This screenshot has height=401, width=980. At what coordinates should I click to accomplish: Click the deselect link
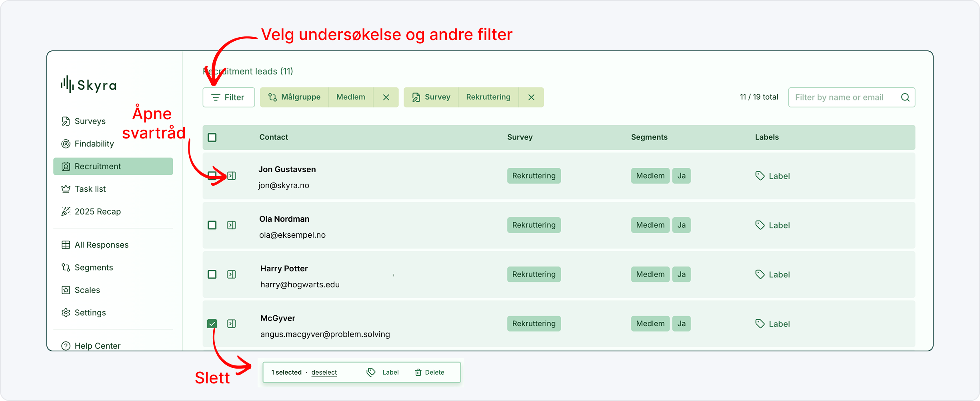pos(324,372)
